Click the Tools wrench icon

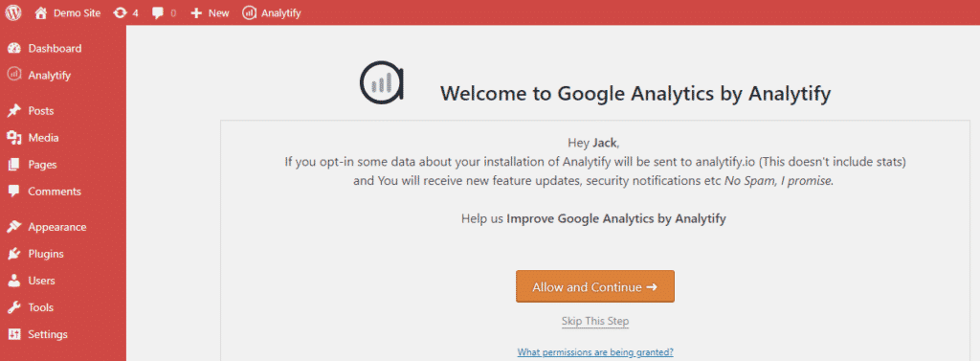[13, 307]
